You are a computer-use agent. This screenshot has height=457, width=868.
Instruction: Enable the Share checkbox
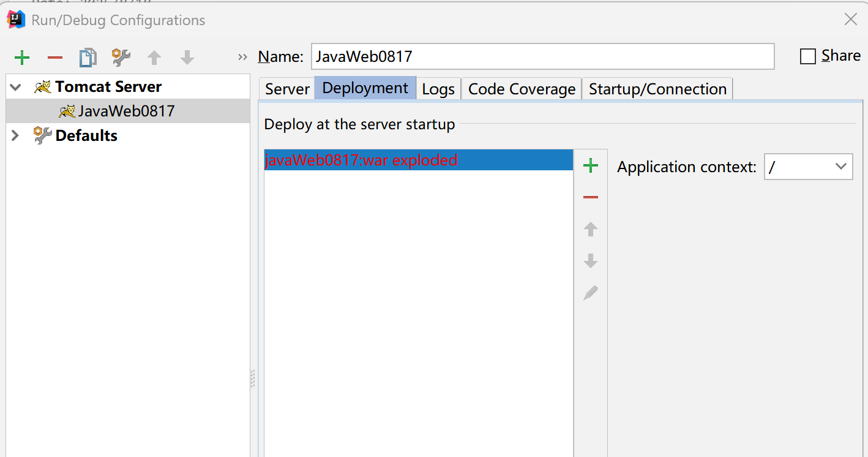pyautogui.click(x=808, y=56)
